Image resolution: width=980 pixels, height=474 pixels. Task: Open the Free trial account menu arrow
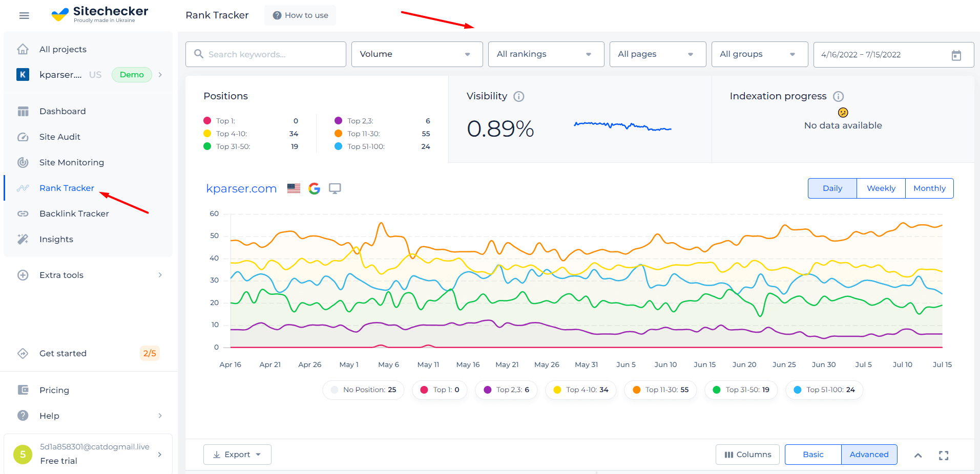click(160, 454)
